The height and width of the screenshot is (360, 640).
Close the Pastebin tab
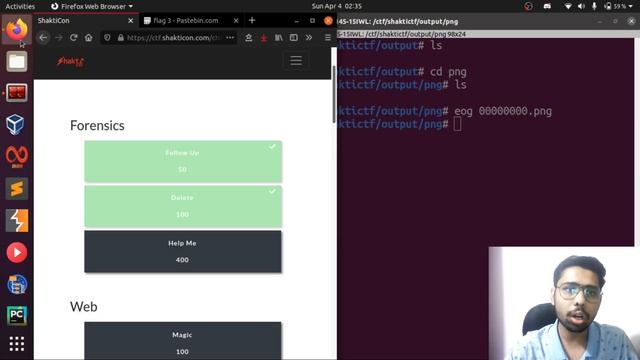click(x=236, y=20)
